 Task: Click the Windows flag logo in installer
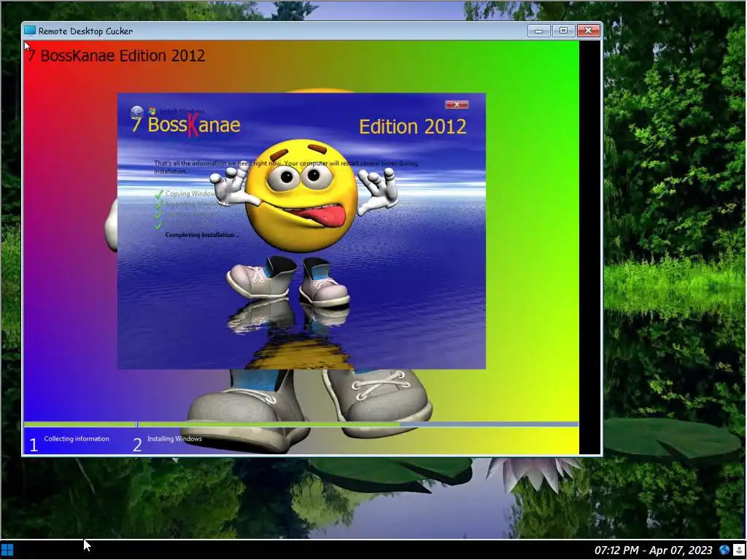tap(152, 111)
